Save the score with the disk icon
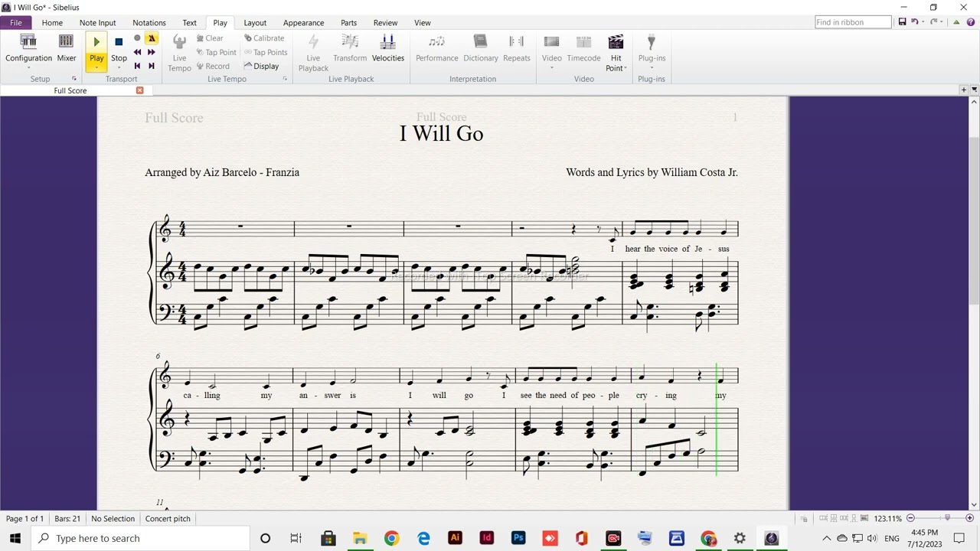Image resolution: width=980 pixels, height=551 pixels. (902, 22)
